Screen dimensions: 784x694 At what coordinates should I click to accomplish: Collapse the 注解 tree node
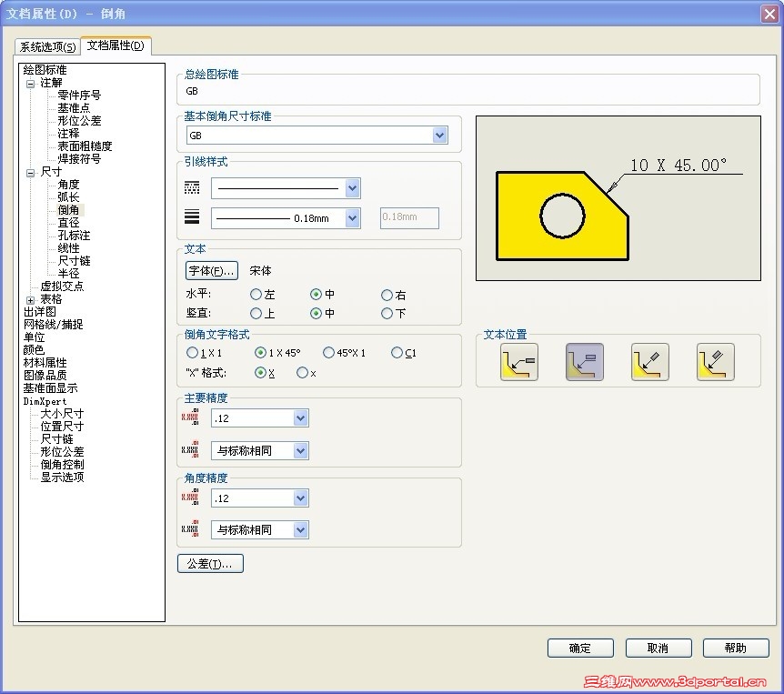point(31,84)
